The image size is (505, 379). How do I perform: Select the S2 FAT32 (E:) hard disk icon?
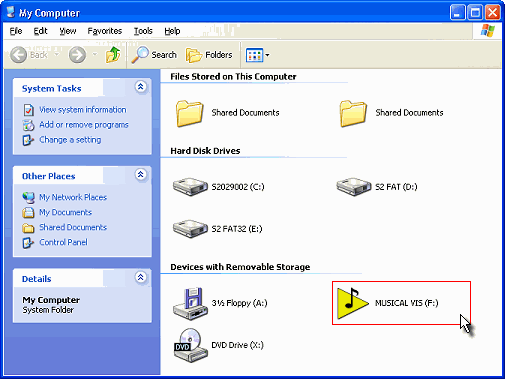pos(190,229)
